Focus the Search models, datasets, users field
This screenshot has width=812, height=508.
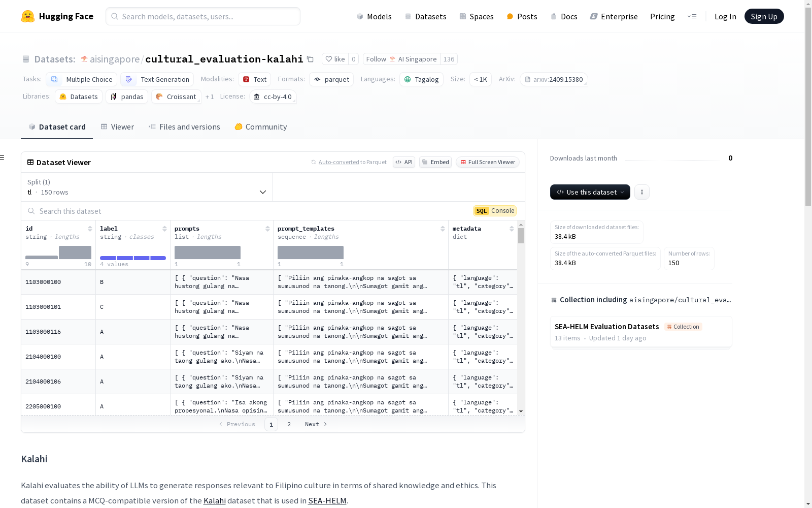coord(203,16)
